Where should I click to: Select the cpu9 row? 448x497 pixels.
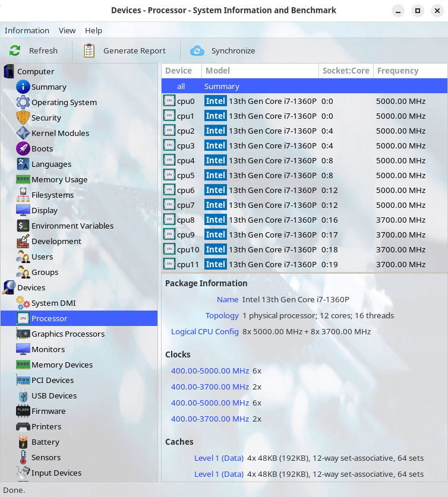[x=304, y=235]
